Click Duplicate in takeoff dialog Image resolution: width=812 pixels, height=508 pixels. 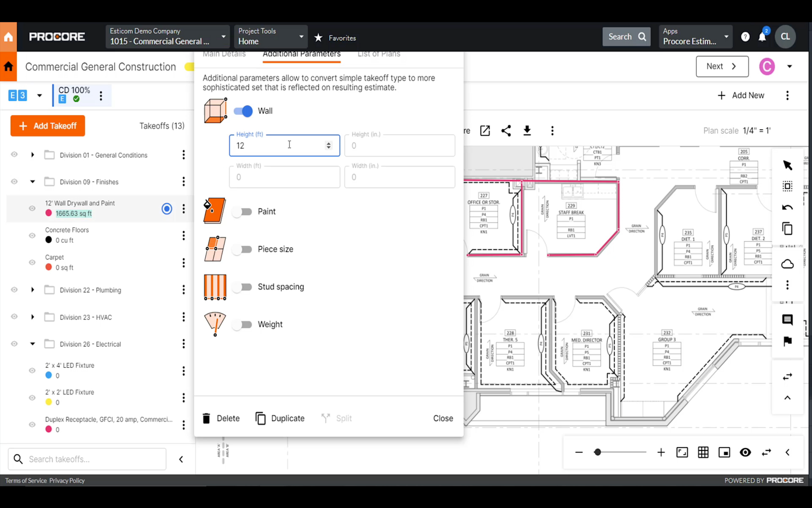tap(280, 418)
